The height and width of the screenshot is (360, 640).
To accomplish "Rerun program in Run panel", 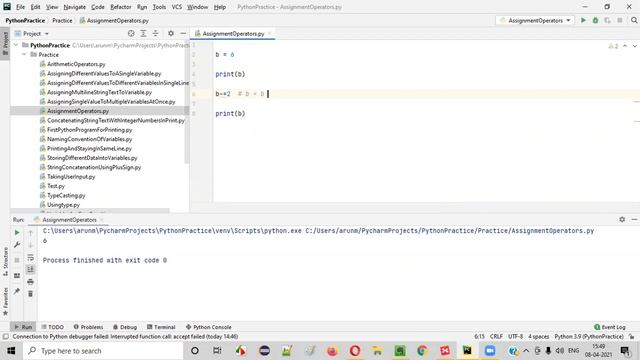I will coord(17,232).
